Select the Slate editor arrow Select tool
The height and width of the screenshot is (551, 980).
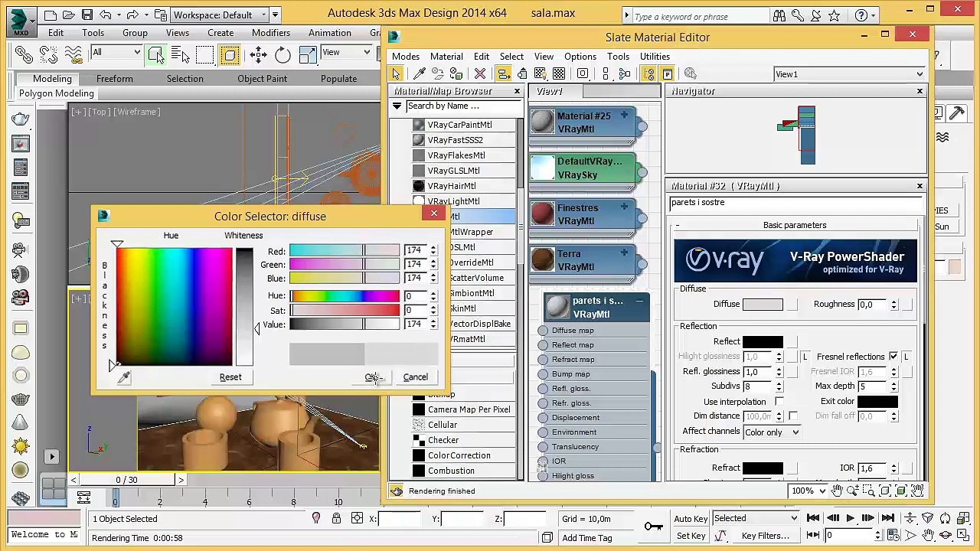click(397, 73)
